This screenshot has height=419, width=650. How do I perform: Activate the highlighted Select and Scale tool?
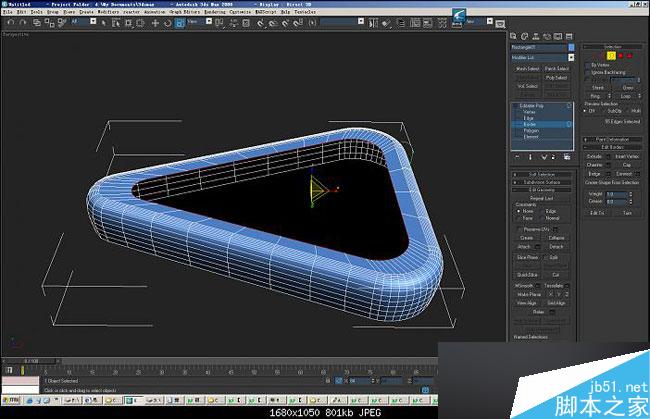(180, 23)
